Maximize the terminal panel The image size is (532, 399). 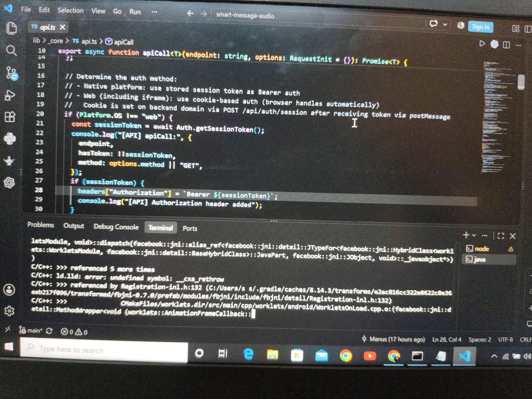[x=501, y=236]
